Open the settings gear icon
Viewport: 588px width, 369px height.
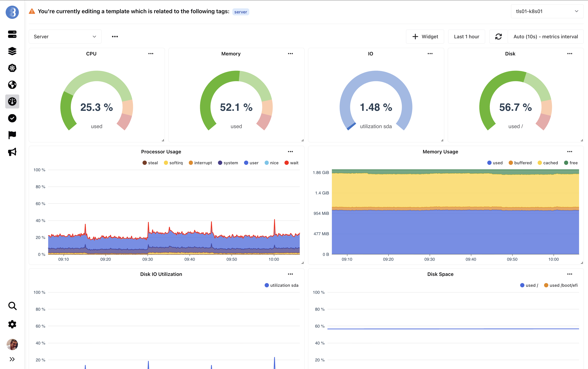(x=12, y=324)
